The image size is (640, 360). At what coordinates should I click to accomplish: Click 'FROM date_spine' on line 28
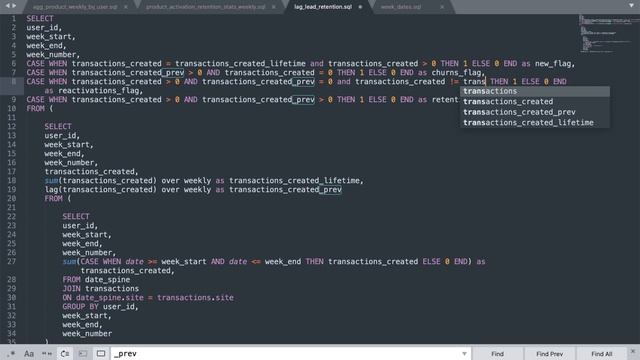96,280
